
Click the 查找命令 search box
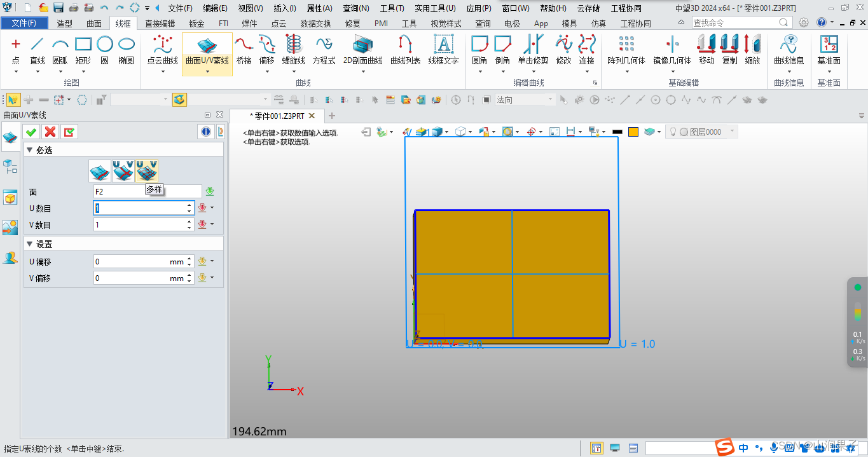[741, 22]
